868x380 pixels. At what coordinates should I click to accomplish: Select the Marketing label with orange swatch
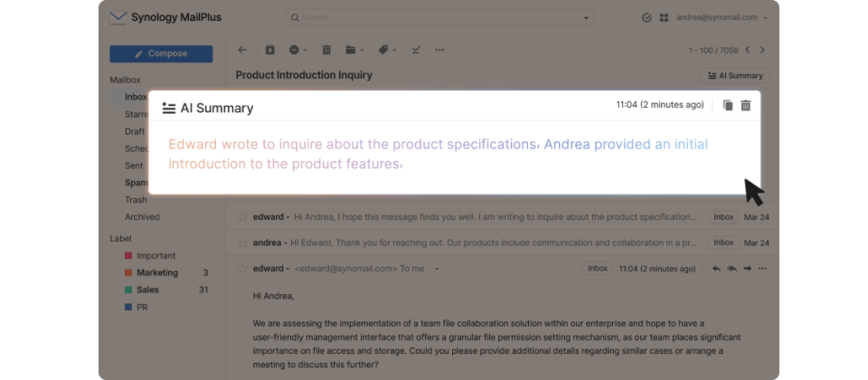point(156,272)
